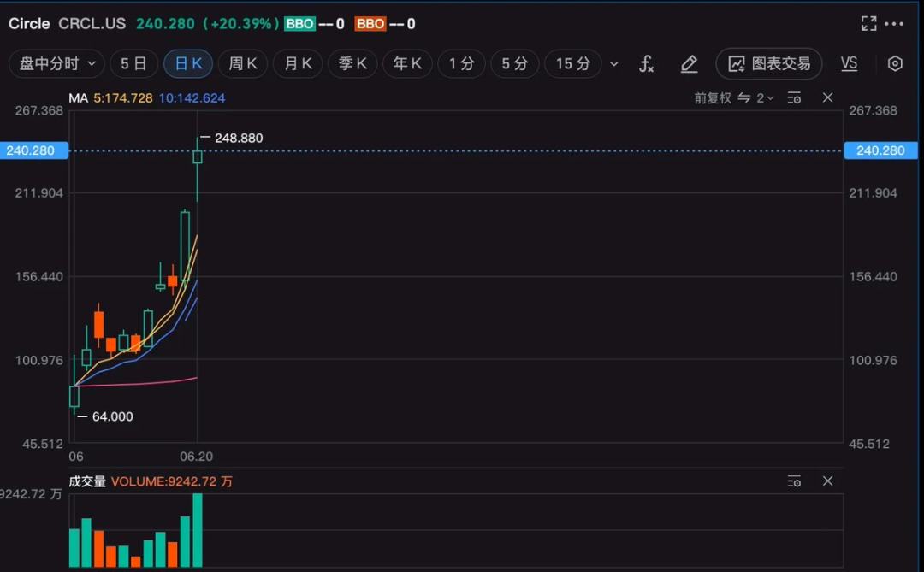The height and width of the screenshot is (572, 924).
Task: Close the MA indicator overlay
Action: 827,98
